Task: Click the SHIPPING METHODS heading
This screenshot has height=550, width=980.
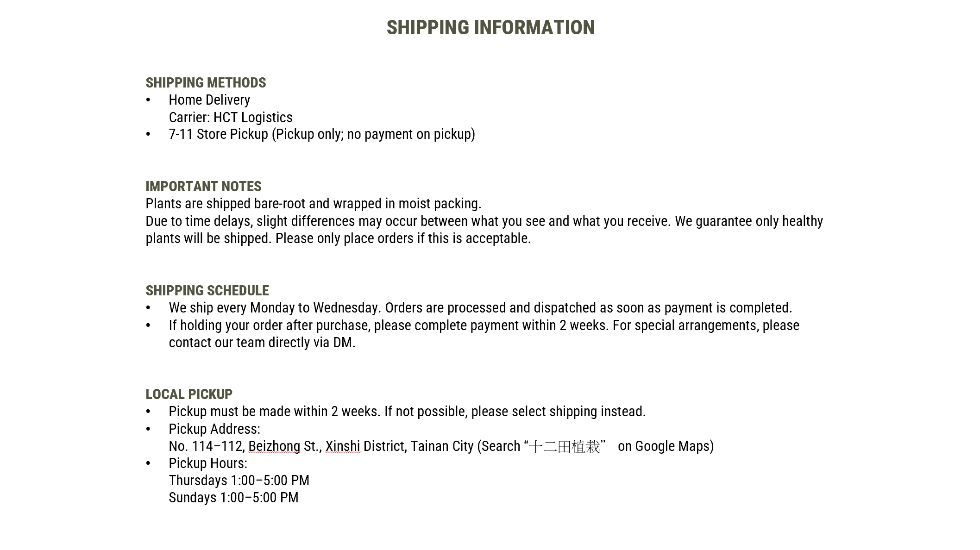Action: (x=206, y=83)
